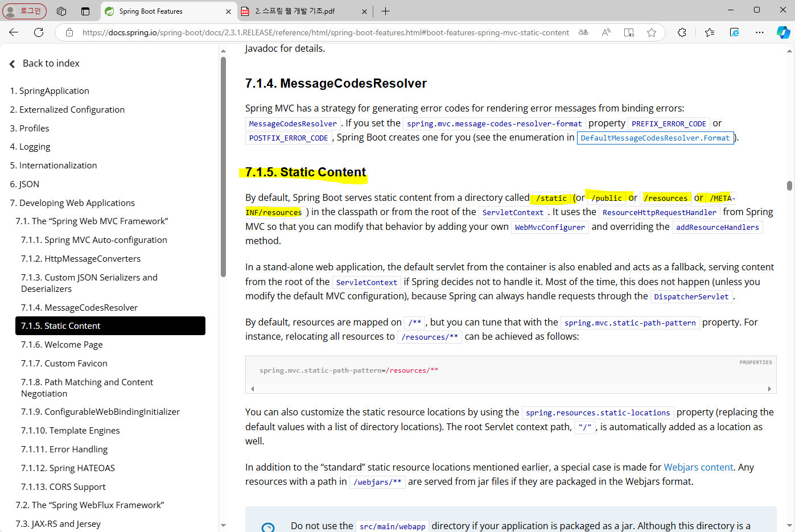Click code block right scroll arrow
This screenshot has width=795, height=532.
click(769, 389)
